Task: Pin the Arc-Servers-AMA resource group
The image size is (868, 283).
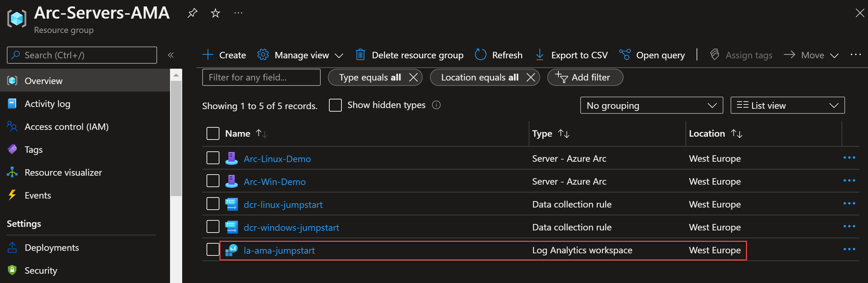Action: (193, 13)
